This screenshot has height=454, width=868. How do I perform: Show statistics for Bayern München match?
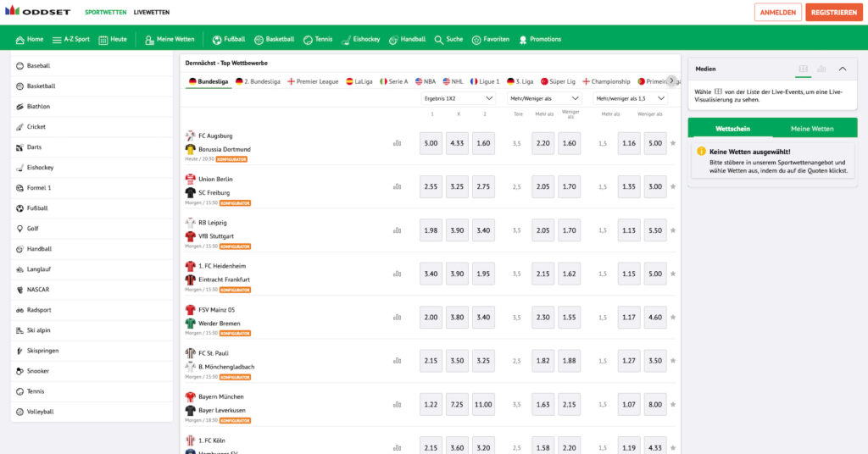point(397,405)
